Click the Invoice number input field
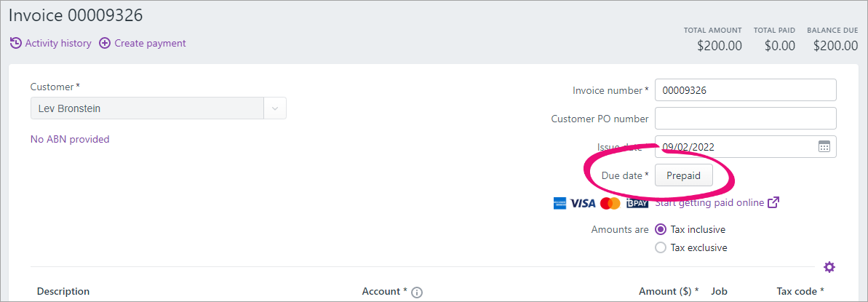This screenshot has width=868, height=302. [x=745, y=90]
